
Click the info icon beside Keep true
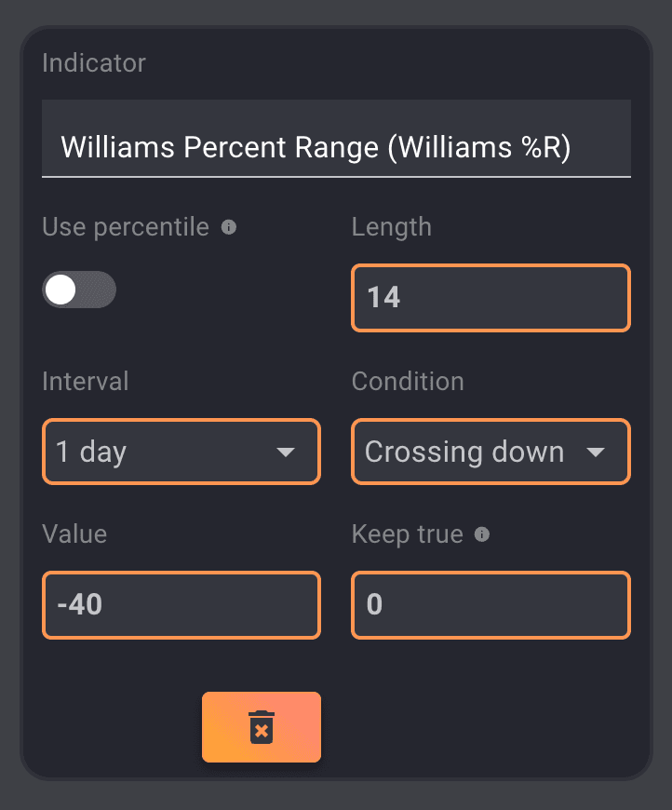click(x=482, y=534)
